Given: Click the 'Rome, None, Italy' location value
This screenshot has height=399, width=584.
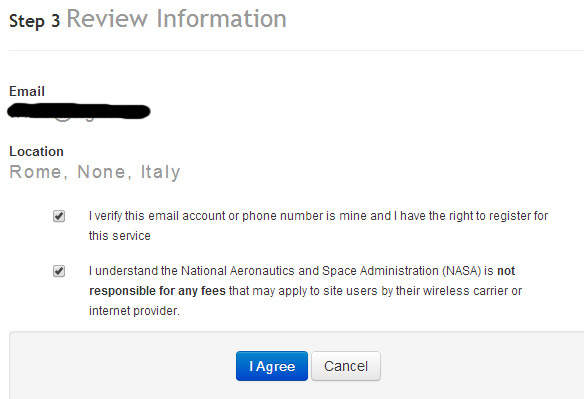Looking at the screenshot, I should pos(95,172).
